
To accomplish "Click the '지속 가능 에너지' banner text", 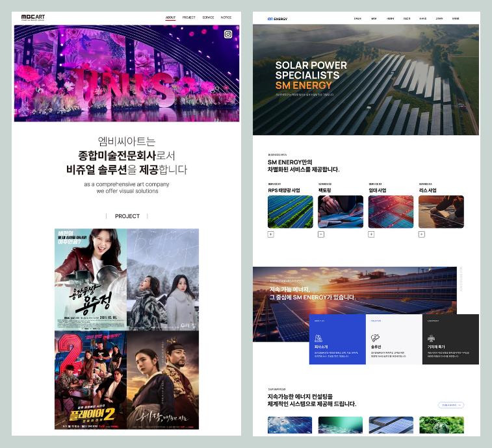I will [290, 290].
